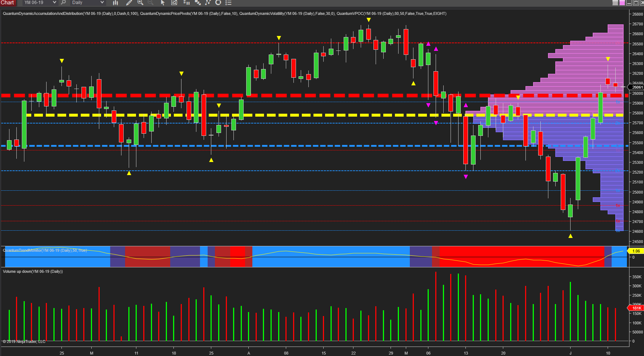This screenshot has height=356, width=644.
Task: Select the pencil drawing tools icon
Action: pos(129,3)
